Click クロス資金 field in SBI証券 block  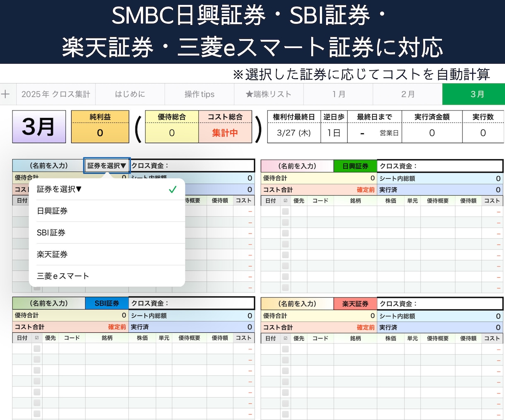click(191, 303)
